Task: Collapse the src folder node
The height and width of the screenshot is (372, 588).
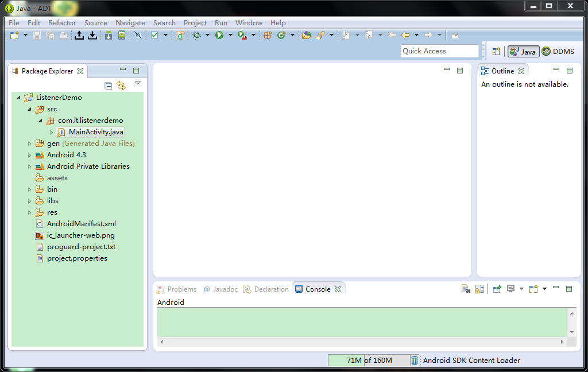Action: coord(29,110)
